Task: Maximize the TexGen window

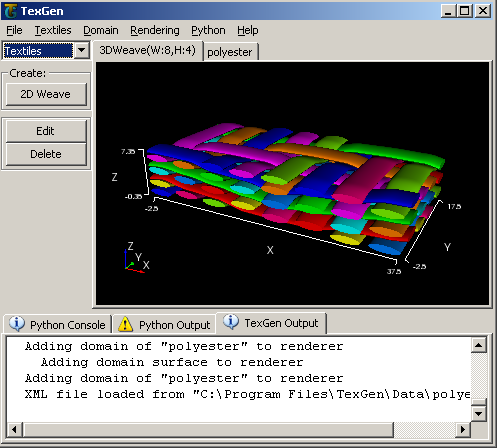Action: click(465, 11)
